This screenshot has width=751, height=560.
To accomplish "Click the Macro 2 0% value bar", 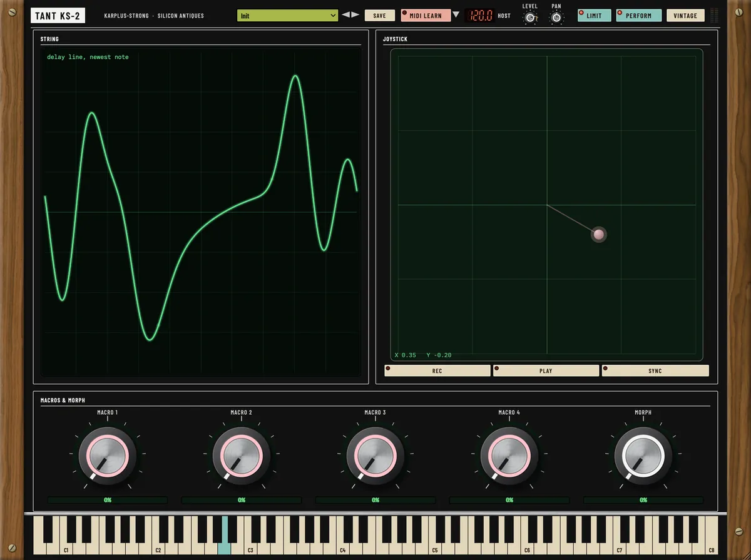I will [242, 501].
